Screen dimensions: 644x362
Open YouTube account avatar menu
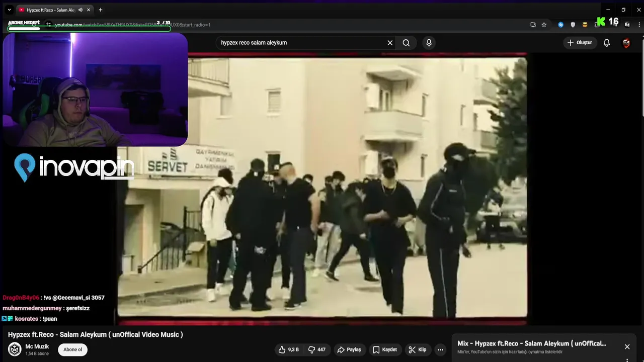[626, 43]
